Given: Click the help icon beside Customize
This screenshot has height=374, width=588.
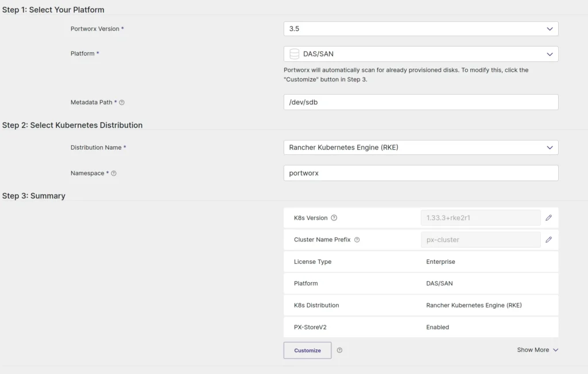Looking at the screenshot, I should pyautogui.click(x=339, y=350).
